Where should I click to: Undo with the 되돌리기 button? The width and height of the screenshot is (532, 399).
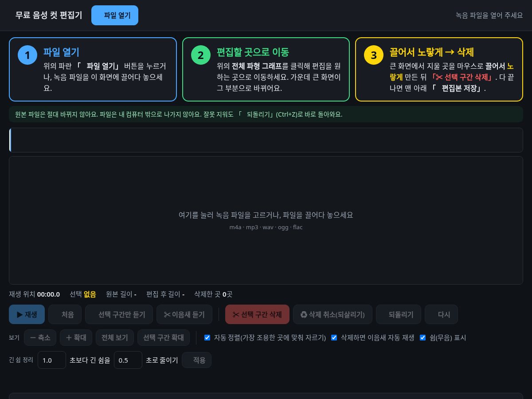coord(399,314)
